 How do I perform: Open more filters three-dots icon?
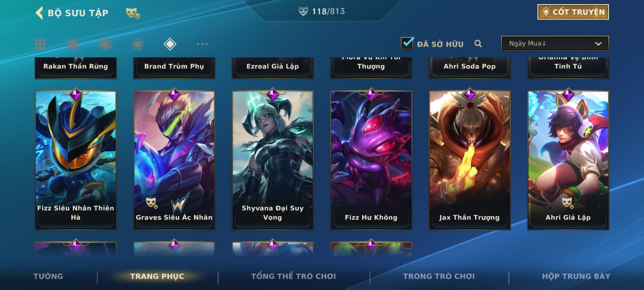click(202, 44)
